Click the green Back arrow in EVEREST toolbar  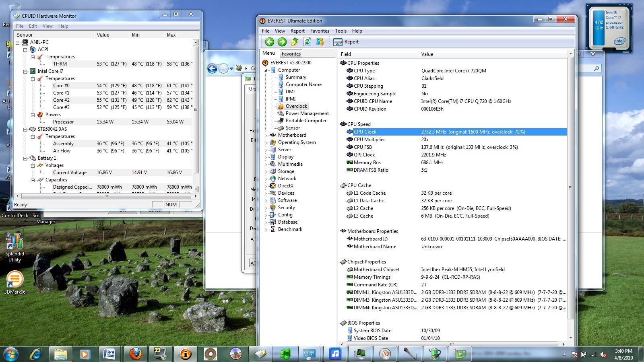[270, 42]
